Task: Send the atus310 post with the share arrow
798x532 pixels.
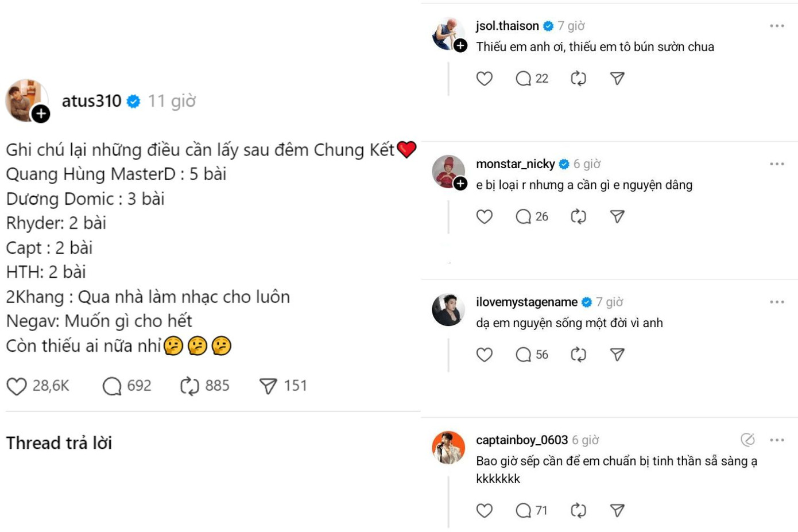Action: click(x=268, y=386)
